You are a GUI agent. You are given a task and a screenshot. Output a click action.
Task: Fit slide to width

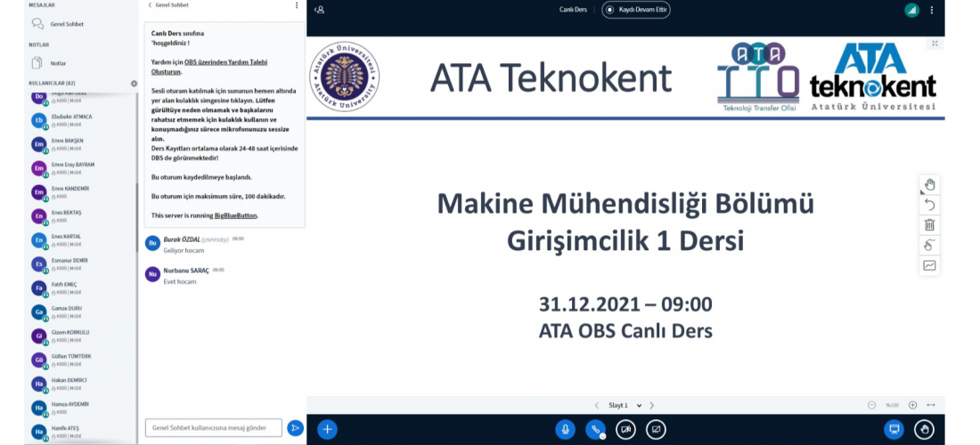[x=931, y=405]
